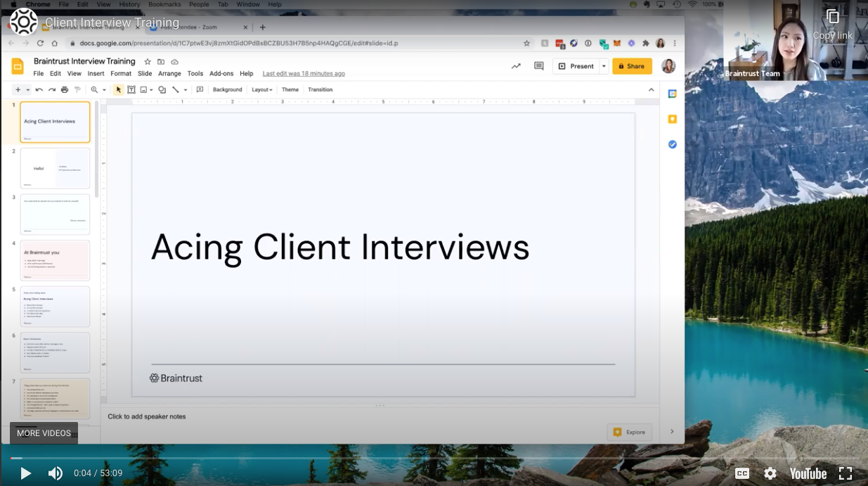
Task: Open the activity dashboard trend icon
Action: pos(516,66)
